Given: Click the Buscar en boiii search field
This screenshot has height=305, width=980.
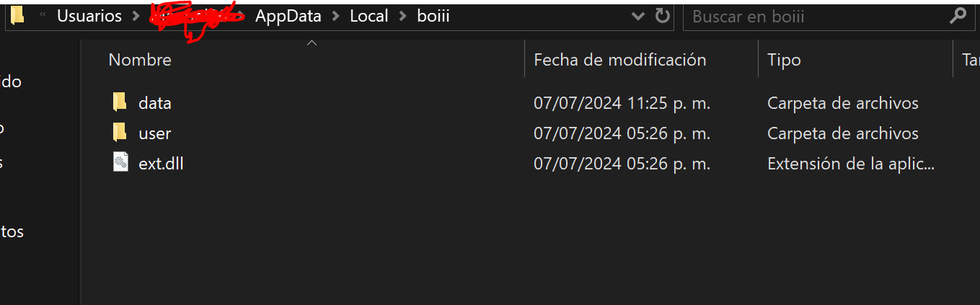Looking at the screenshot, I should (x=815, y=16).
